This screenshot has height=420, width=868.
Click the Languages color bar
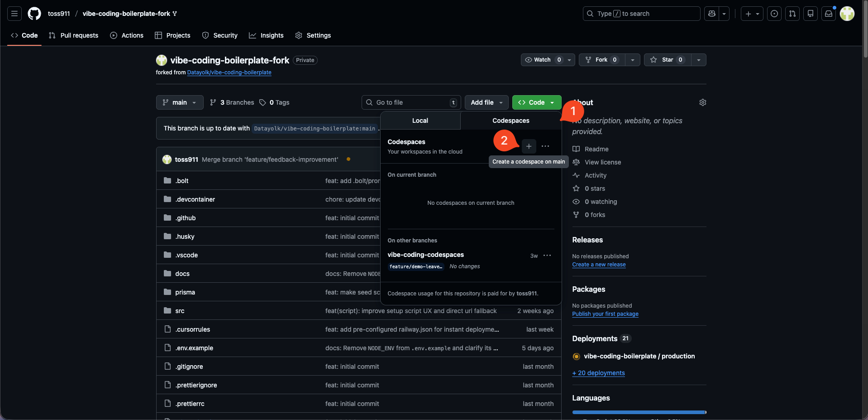coord(639,412)
